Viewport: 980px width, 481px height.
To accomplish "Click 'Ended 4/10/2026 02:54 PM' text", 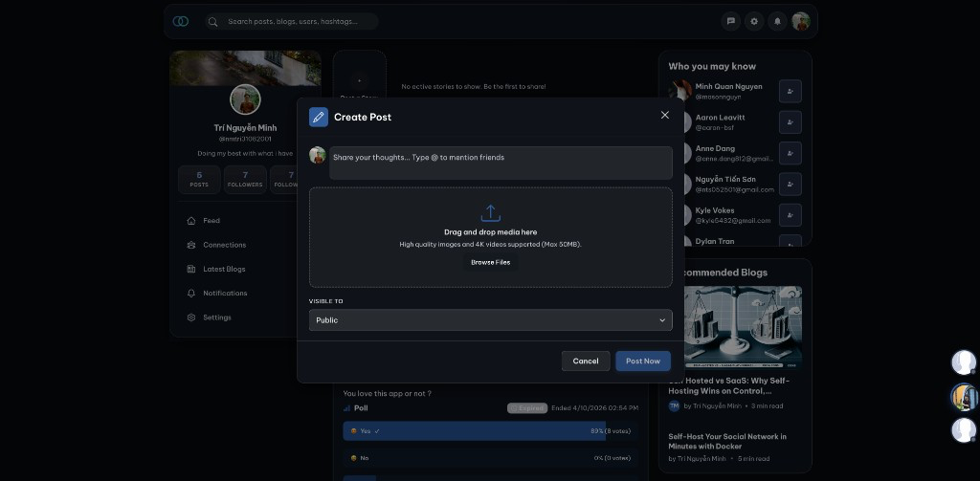I will pos(595,408).
